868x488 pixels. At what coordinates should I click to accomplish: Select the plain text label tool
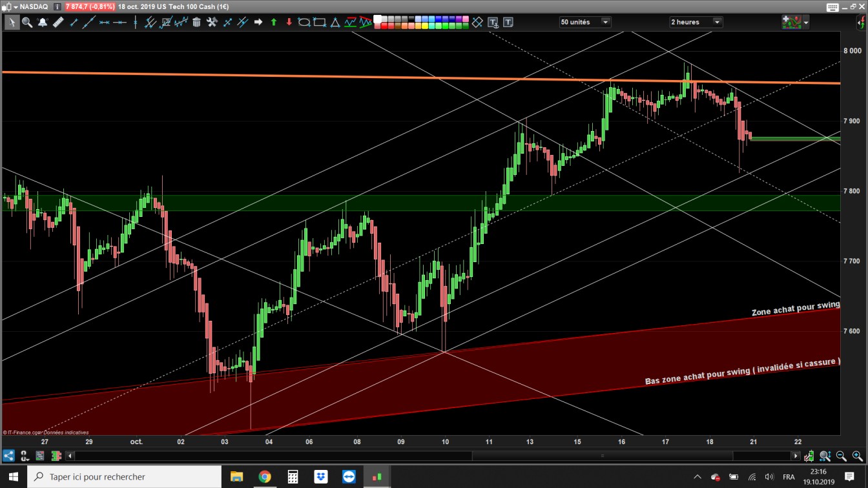[x=508, y=22]
